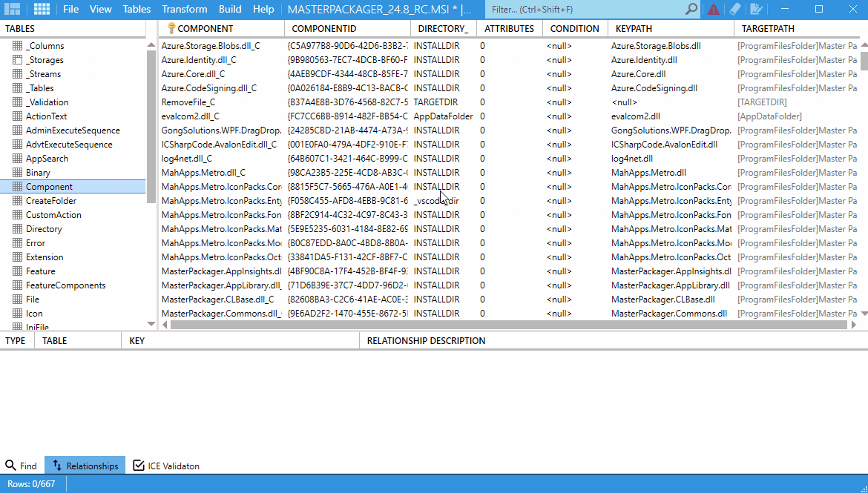Sort by the ATTRIBUTES column header

tap(509, 29)
